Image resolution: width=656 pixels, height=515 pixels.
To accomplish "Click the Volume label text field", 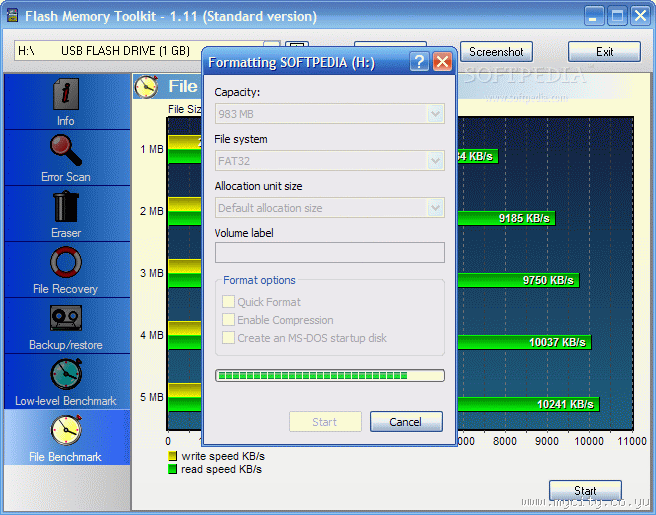I will 330,252.
